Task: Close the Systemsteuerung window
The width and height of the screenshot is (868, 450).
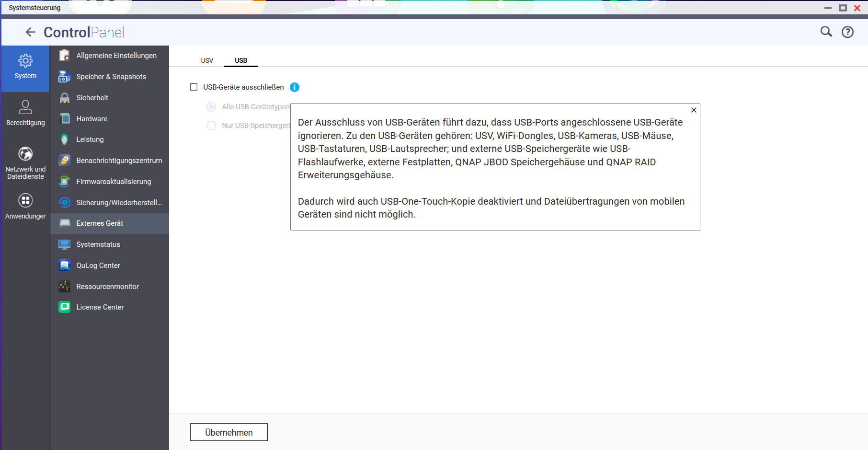Action: tap(857, 8)
